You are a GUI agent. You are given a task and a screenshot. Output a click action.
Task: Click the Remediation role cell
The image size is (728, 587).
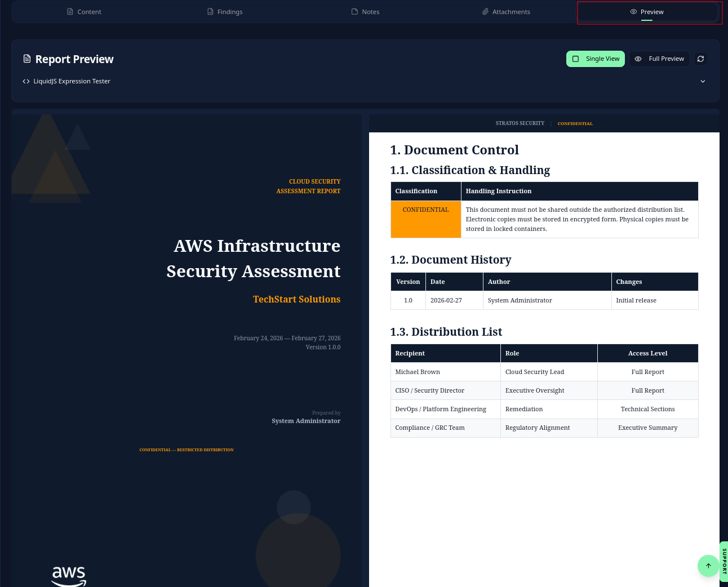point(549,409)
